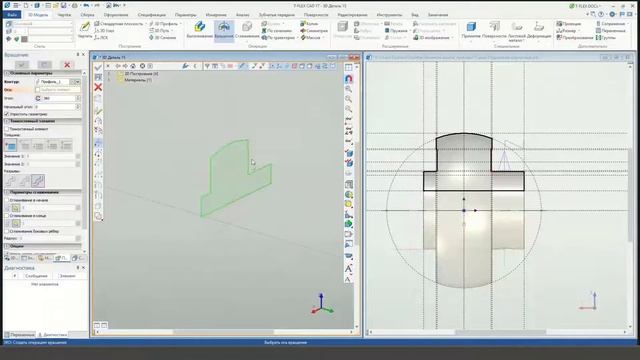Image resolution: width=640 pixels, height=360 pixels.
Task: Open the Деформации ribbon tool
Action: (539, 30)
